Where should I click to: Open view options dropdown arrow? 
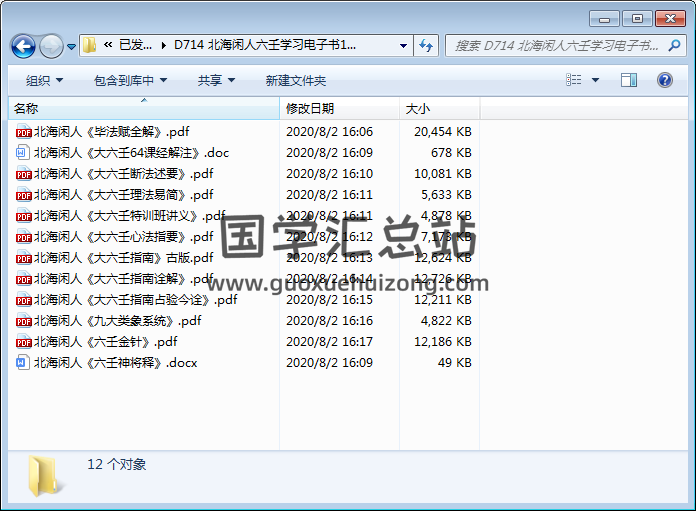596,81
